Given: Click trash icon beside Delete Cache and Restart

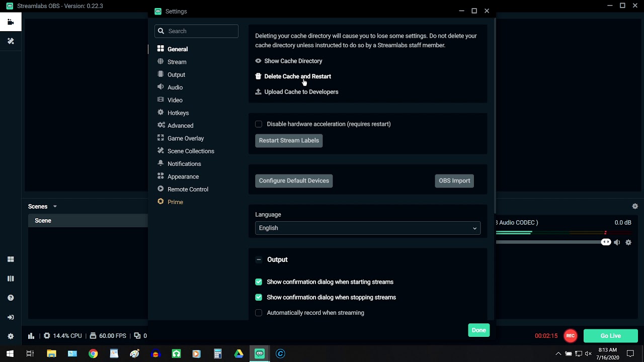Looking at the screenshot, I should [x=258, y=76].
